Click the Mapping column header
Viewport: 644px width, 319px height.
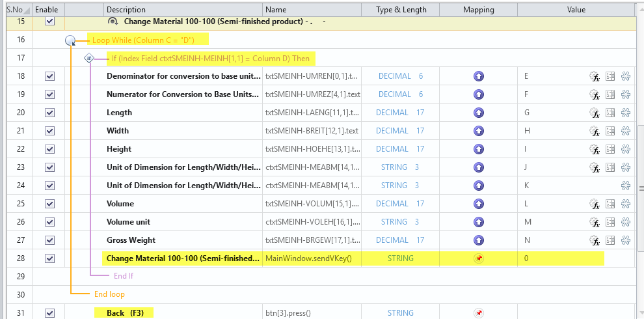point(478,10)
